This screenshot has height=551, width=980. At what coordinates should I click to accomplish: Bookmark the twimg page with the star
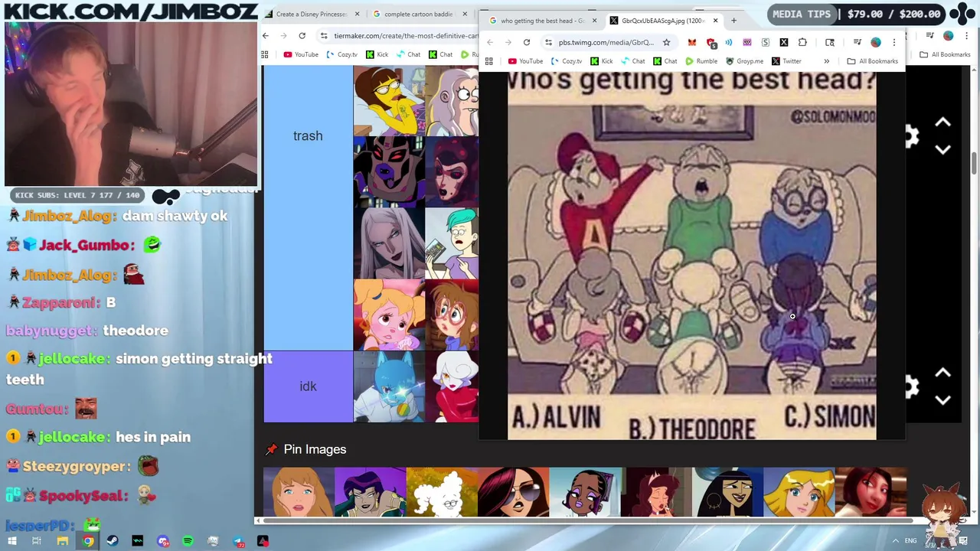pos(666,42)
